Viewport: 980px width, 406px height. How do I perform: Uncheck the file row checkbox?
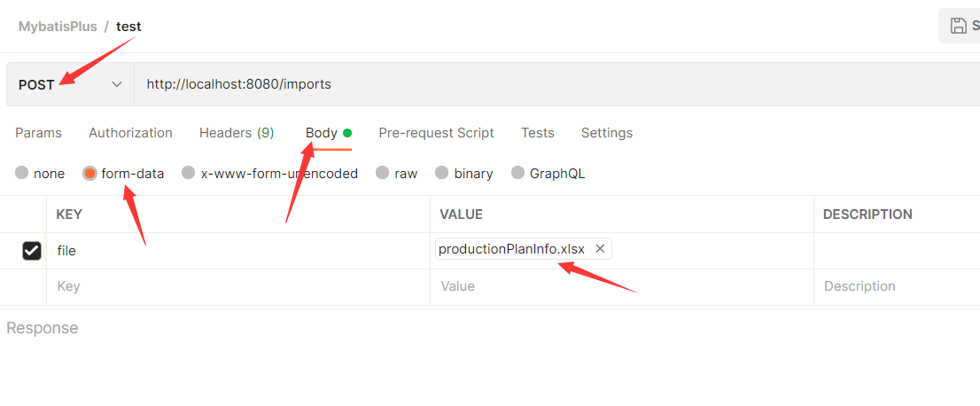coord(32,251)
